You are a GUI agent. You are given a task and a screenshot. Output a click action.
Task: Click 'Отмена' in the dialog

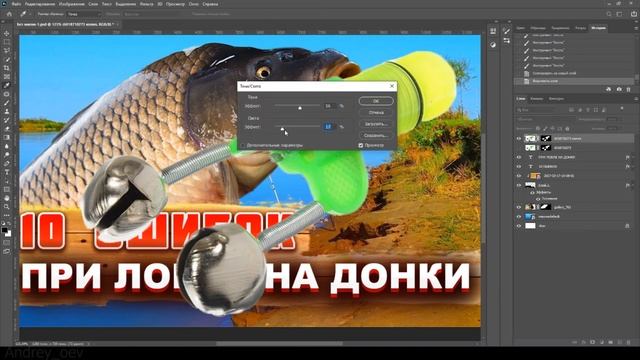pos(376,113)
